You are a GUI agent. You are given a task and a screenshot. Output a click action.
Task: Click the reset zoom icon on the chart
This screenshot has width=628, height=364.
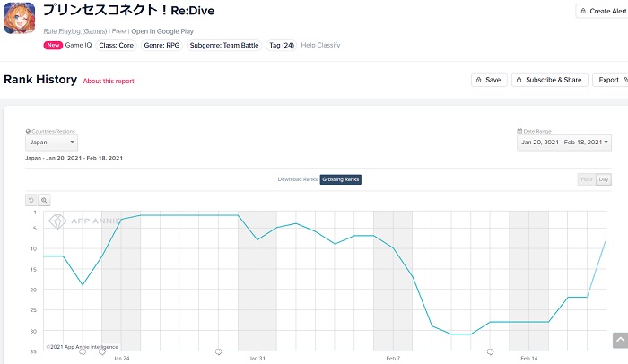coord(31,200)
